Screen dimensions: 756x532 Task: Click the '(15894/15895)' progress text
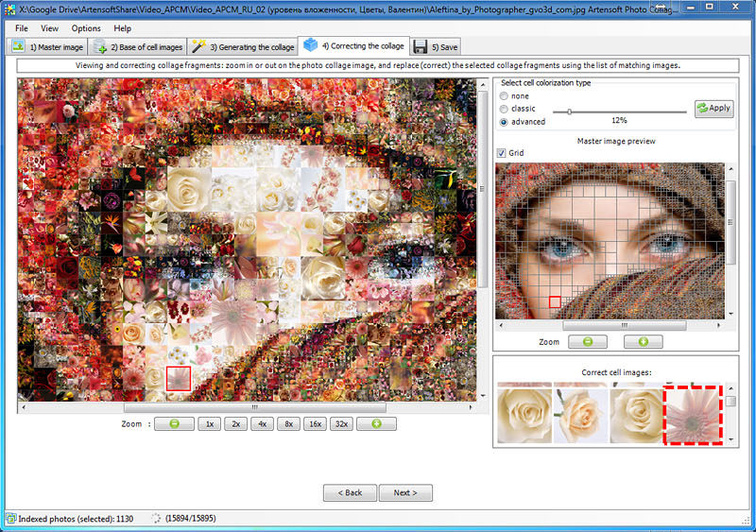pyautogui.click(x=191, y=519)
